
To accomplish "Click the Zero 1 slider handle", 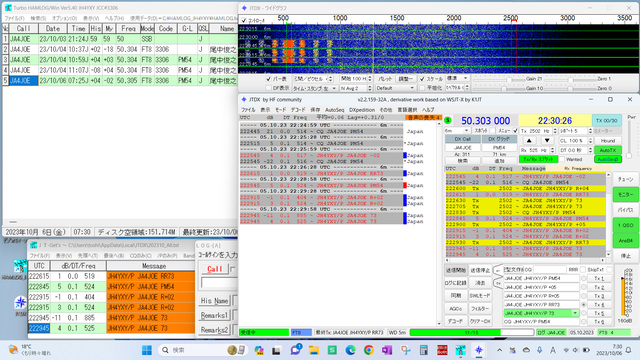I will coord(570,79).
